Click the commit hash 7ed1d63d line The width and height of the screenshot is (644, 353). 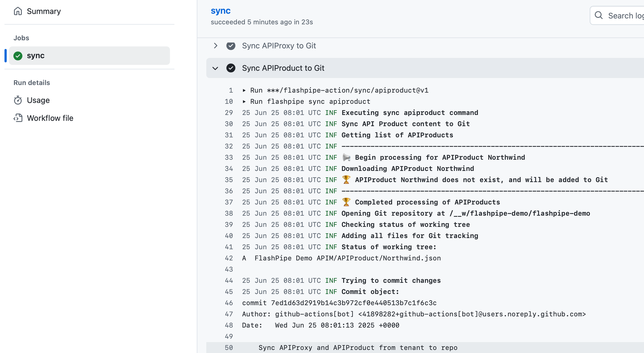339,303
